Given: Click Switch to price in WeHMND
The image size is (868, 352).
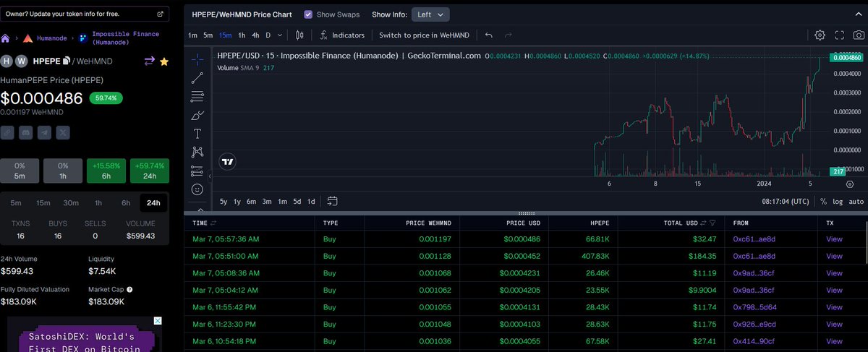Looking at the screenshot, I should pos(425,35).
